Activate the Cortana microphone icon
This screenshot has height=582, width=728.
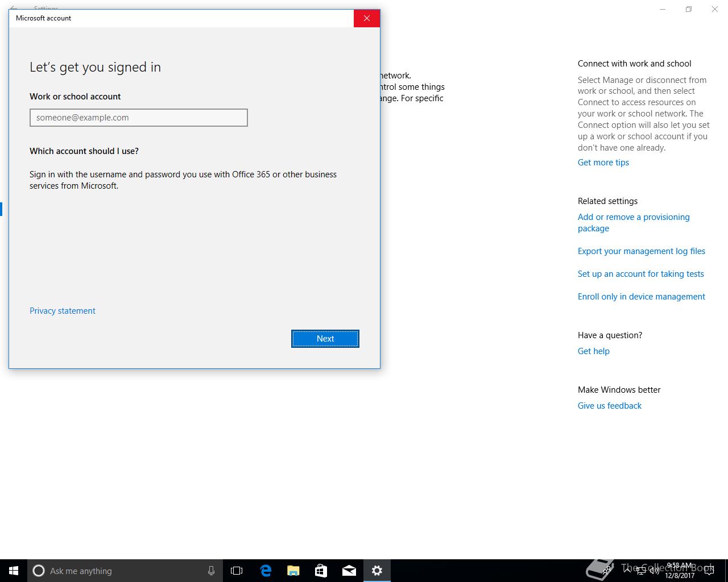tap(211, 571)
